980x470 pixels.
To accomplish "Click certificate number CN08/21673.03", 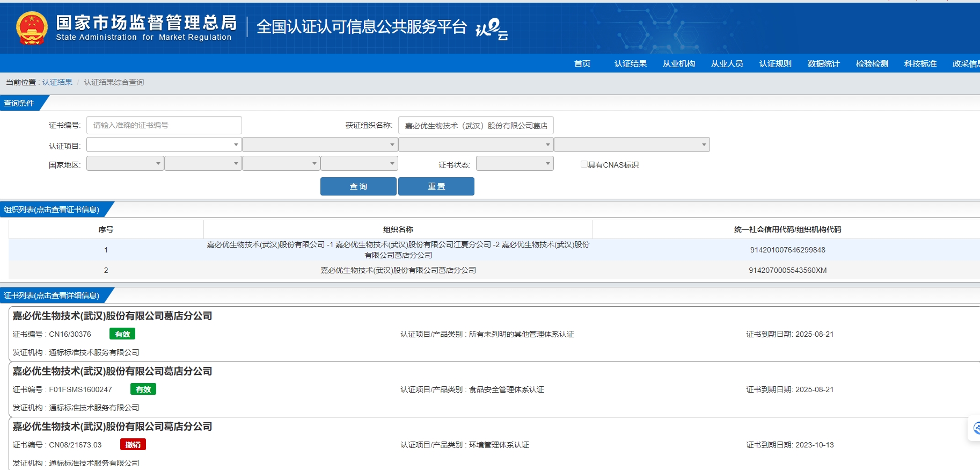I will pos(75,445).
